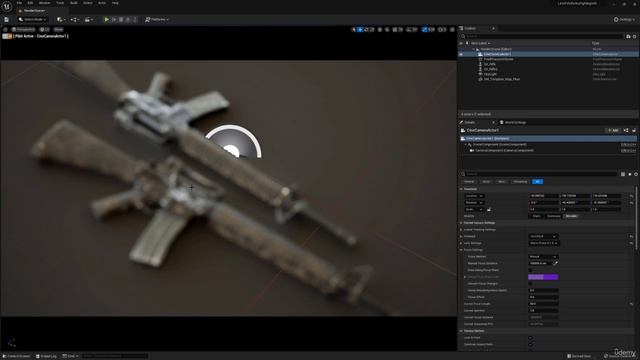Select CameraComponent in component tree
The height and width of the screenshot is (360, 640).
point(504,151)
